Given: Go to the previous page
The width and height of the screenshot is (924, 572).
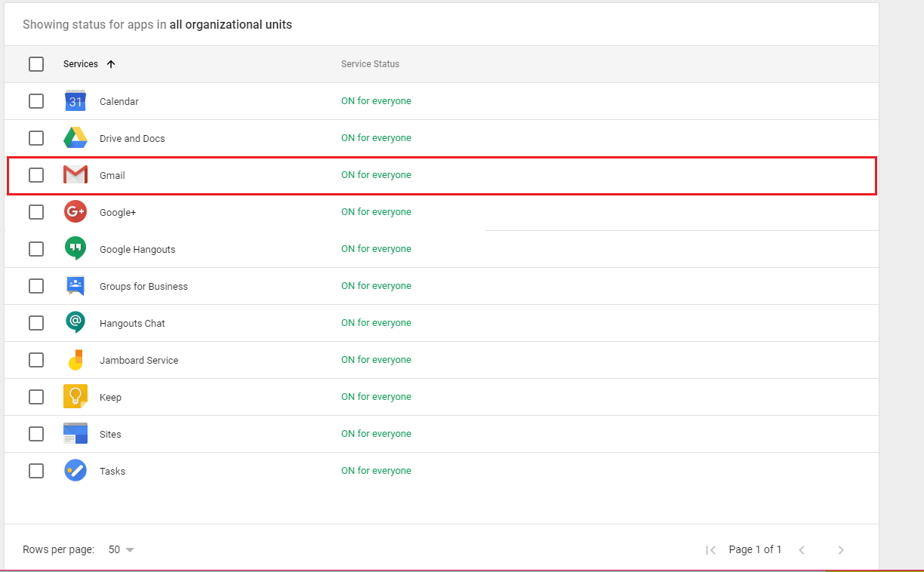Looking at the screenshot, I should pyautogui.click(x=802, y=550).
